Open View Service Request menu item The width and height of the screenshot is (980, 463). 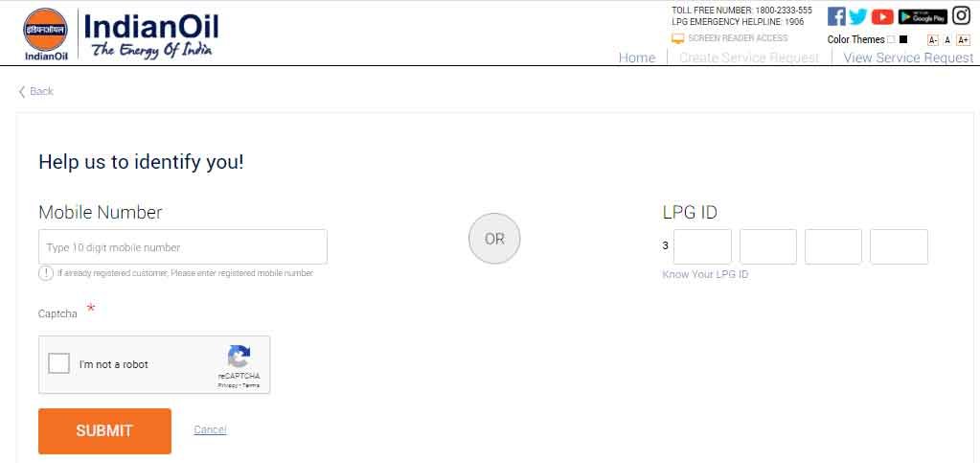908,58
